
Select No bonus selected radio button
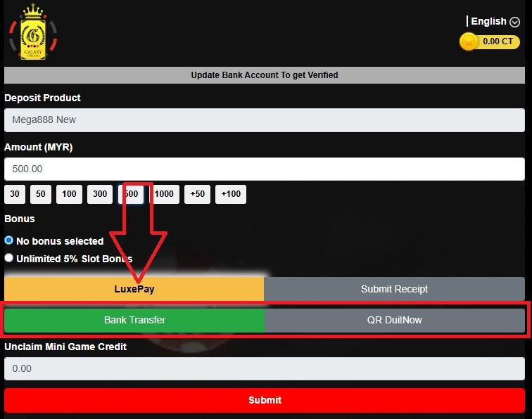click(x=9, y=240)
